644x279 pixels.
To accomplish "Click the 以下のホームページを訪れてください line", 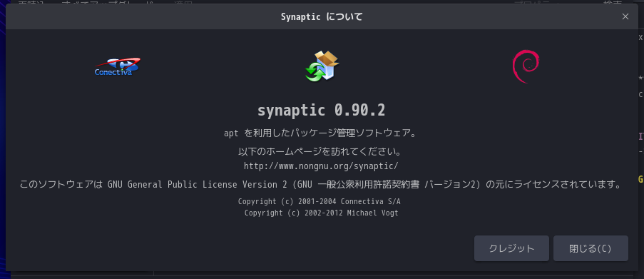I will pos(321,151).
